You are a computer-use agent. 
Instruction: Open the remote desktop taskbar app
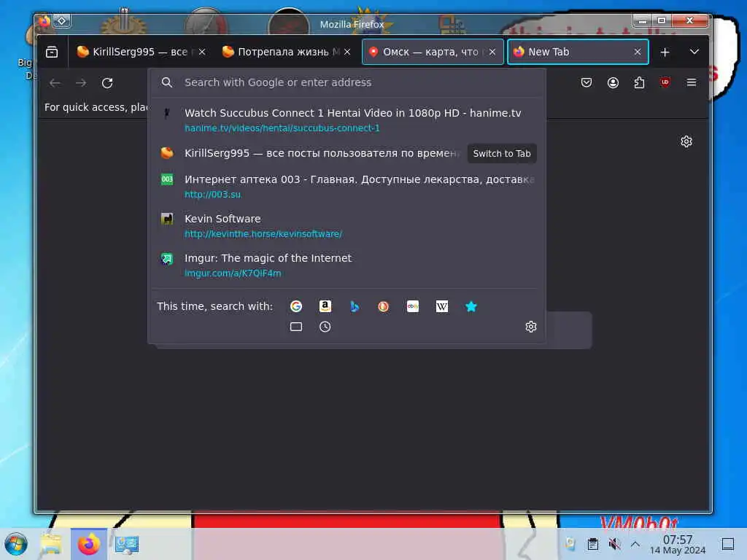click(126, 544)
